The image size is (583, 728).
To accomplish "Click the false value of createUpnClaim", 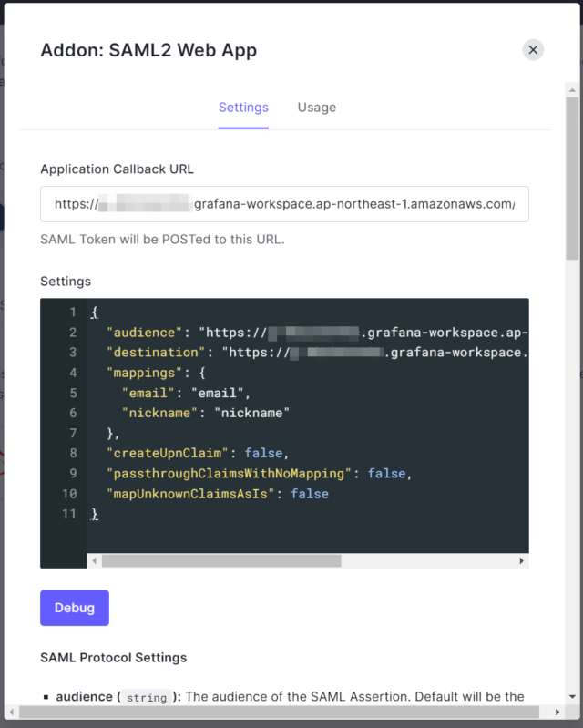I will [263, 453].
